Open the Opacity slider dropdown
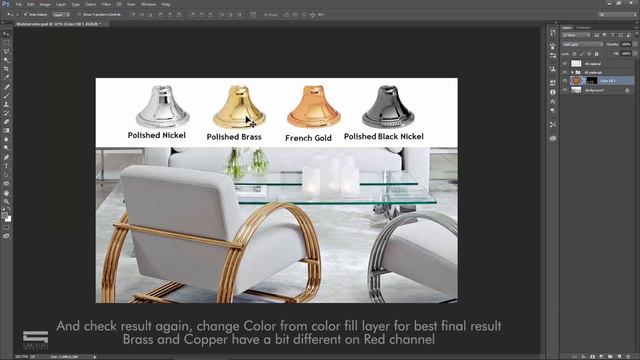 [x=635, y=44]
